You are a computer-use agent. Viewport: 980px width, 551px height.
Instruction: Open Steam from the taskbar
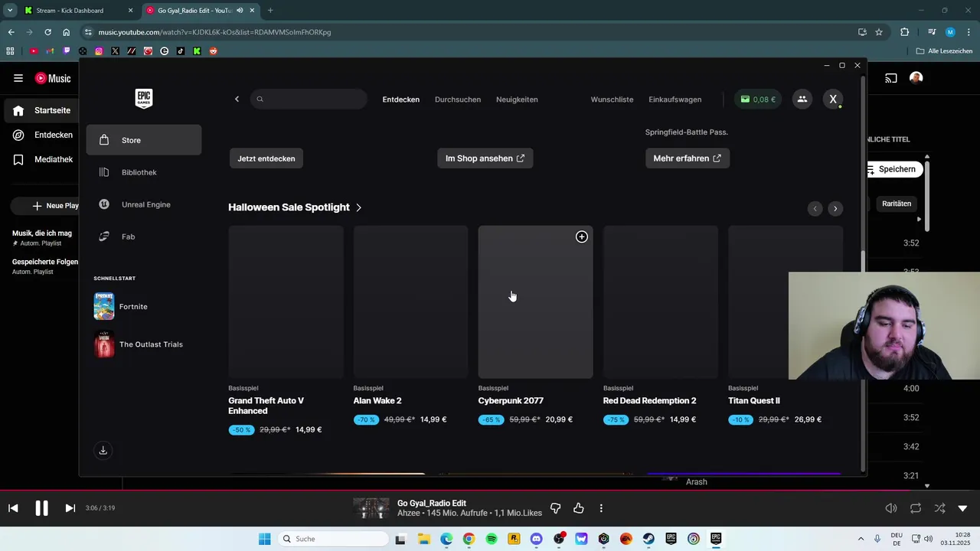coord(648,539)
